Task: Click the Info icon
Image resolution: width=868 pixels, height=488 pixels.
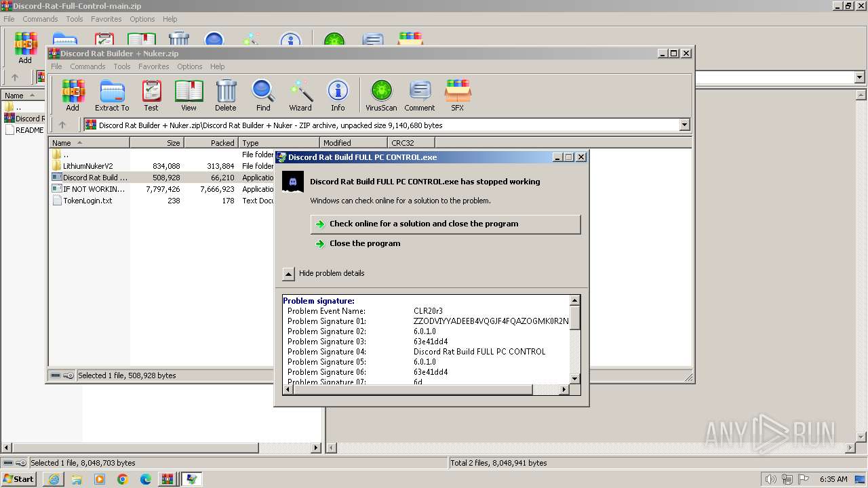Action: coord(338,95)
